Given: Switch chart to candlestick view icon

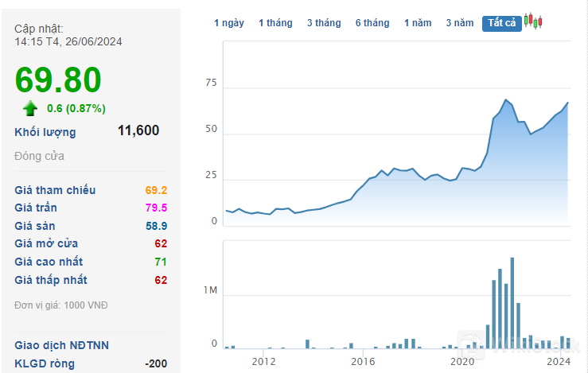Looking at the screenshot, I should tap(533, 21).
